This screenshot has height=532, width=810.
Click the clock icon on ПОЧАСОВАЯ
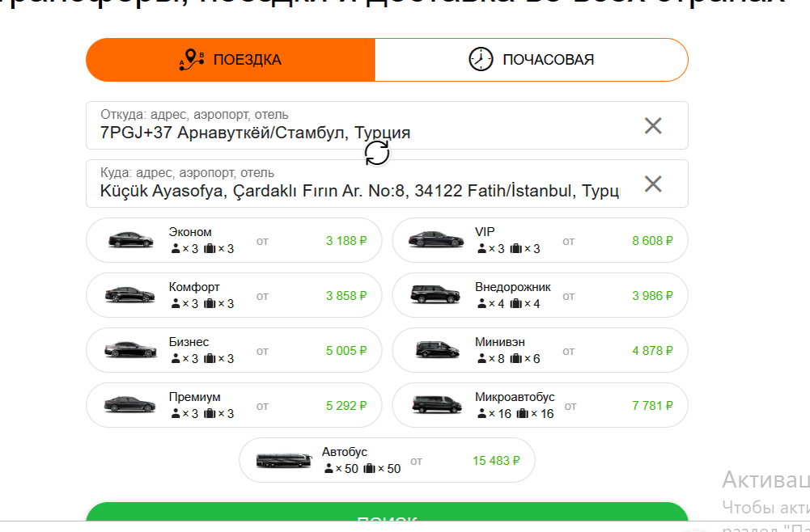[481, 59]
